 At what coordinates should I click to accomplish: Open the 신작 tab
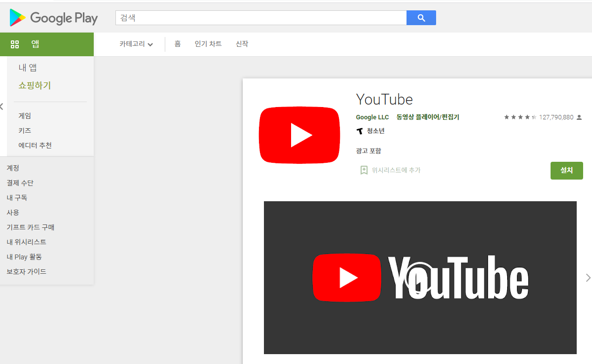click(242, 44)
